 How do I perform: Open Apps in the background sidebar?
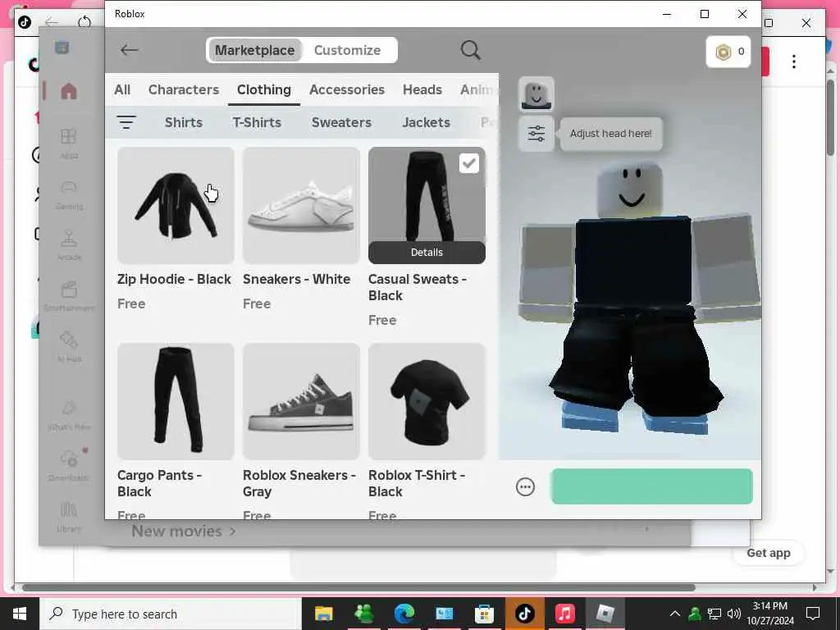click(69, 144)
